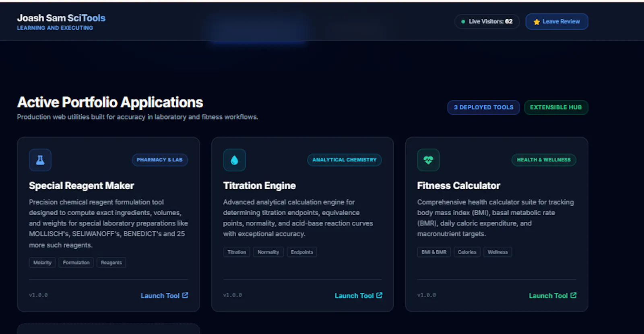Click the external-link icon beside Titration Engine Launch Tool
Screen dimensions: 644x334
click(379, 295)
